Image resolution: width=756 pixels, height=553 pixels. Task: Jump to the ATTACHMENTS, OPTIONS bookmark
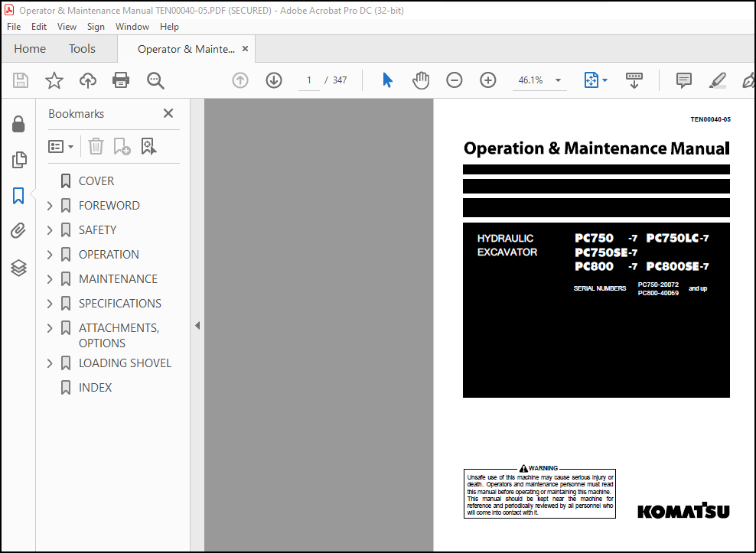click(x=119, y=336)
